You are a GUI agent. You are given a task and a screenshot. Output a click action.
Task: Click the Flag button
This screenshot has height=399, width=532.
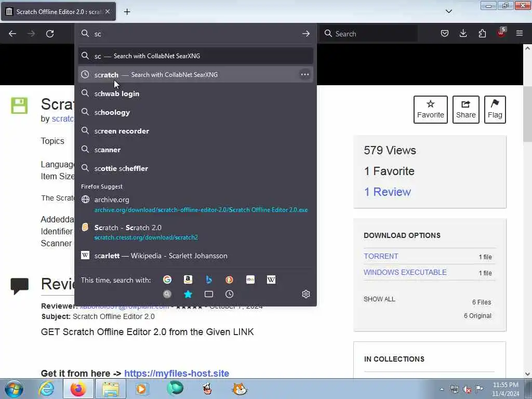click(495, 110)
